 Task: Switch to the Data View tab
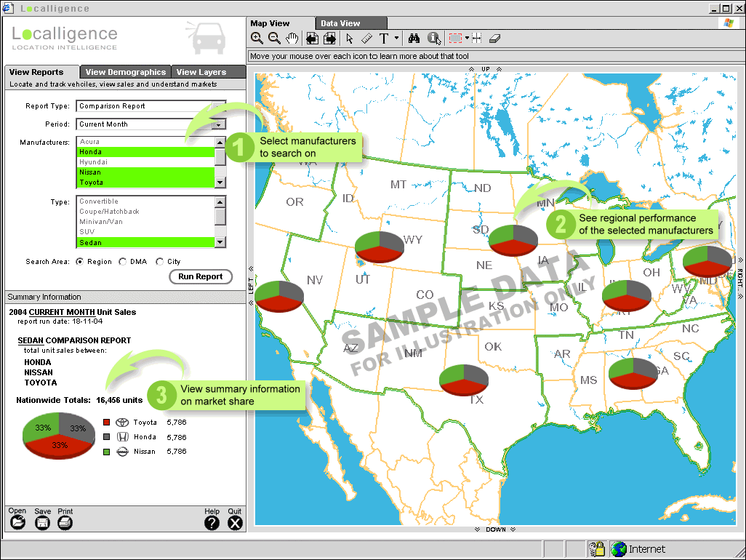pyautogui.click(x=351, y=23)
